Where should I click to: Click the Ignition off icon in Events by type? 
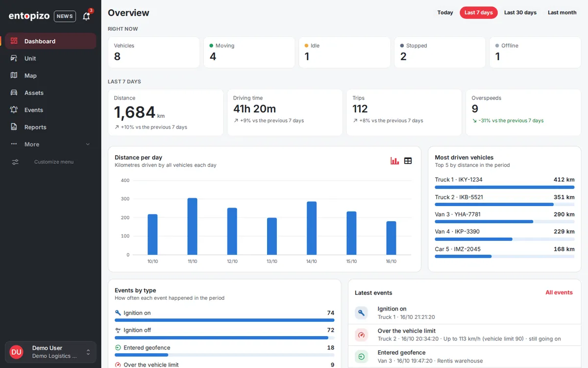click(118, 330)
